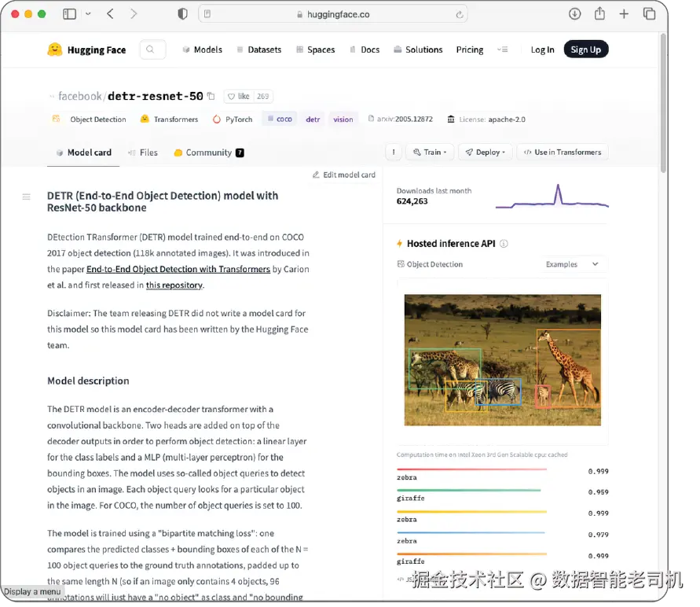Select the detr tag
Screen dimensions: 700x607
pos(313,119)
